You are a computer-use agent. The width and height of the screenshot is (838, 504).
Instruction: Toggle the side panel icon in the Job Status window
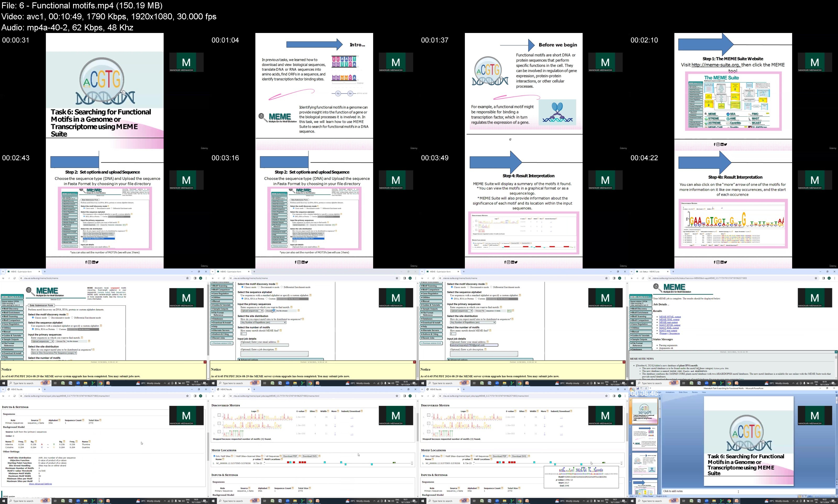point(823,278)
